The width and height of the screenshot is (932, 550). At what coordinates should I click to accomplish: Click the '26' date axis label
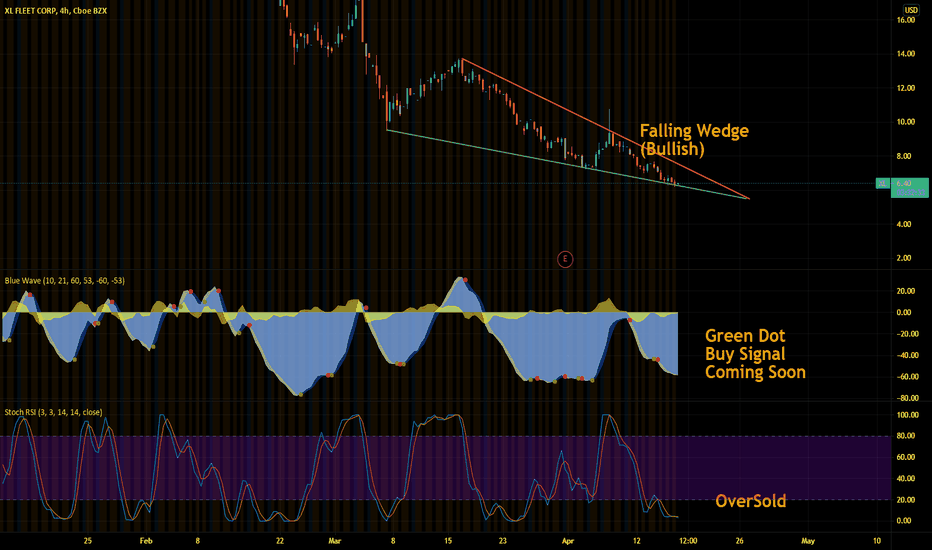(x=739, y=541)
